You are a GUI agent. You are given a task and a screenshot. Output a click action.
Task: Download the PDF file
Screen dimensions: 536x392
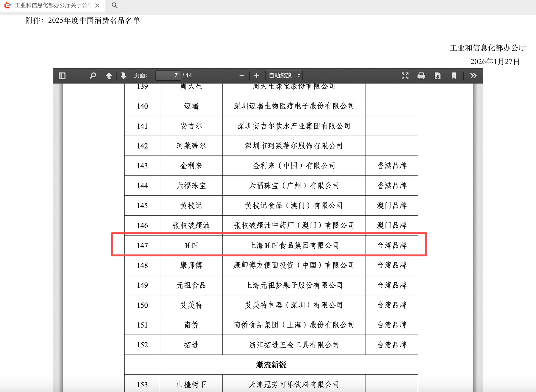pyautogui.click(x=438, y=75)
